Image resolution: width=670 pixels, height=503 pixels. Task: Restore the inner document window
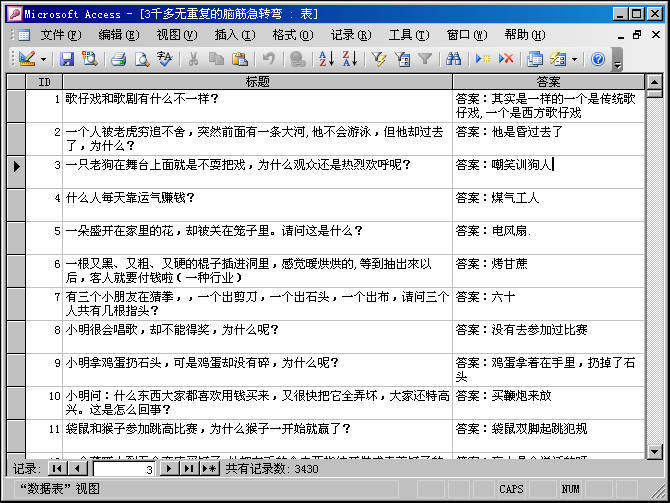637,35
